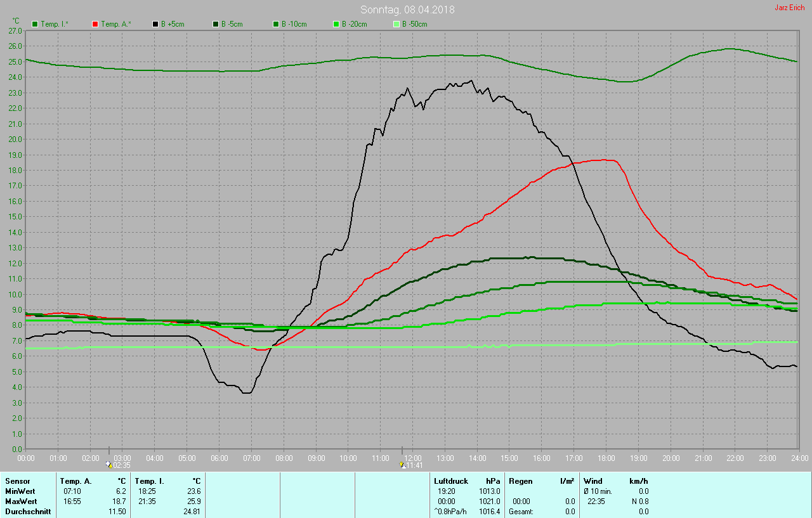Click the black B +5cm legend swatch
Viewport: 812px width, 518px height.
point(155,24)
